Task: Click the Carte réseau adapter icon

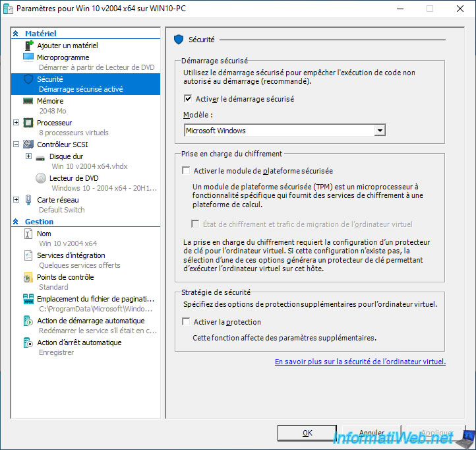Action: [x=28, y=200]
